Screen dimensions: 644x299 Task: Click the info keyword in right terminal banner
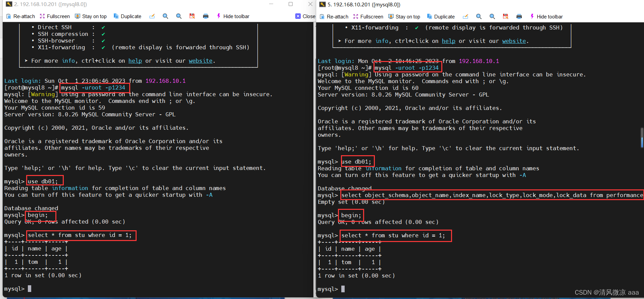382,41
